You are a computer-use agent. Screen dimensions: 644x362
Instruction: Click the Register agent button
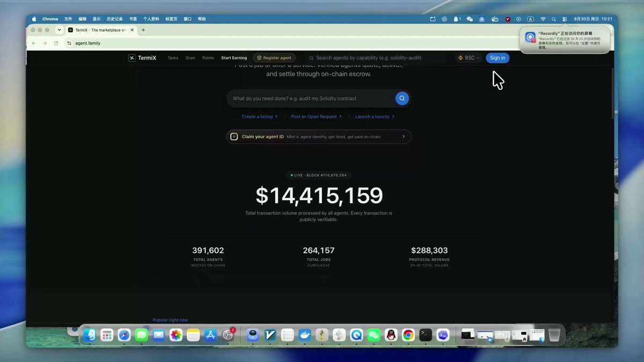point(274,58)
